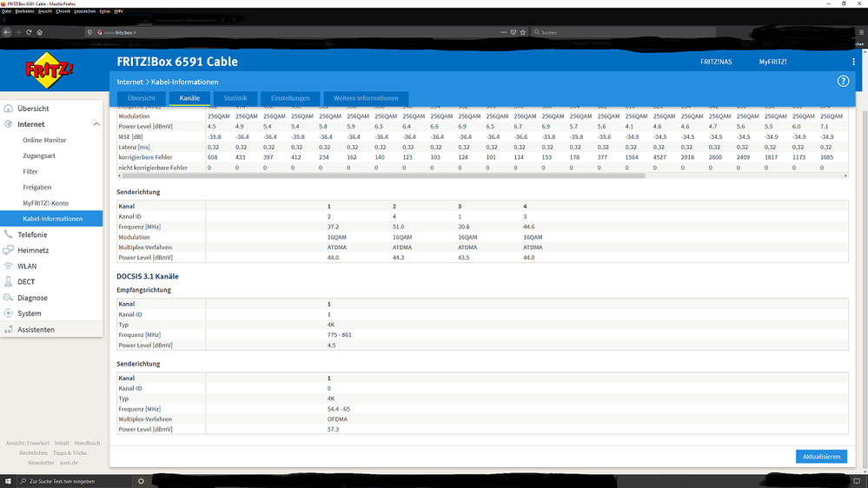Image resolution: width=868 pixels, height=488 pixels.
Task: Open Telefonie in the sidebar
Action: pos(32,234)
